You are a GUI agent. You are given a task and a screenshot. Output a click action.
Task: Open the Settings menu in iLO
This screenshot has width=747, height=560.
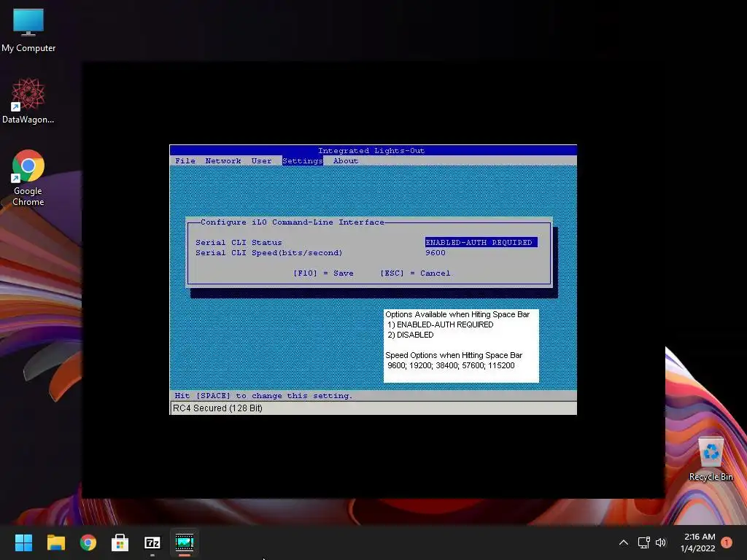click(x=303, y=161)
